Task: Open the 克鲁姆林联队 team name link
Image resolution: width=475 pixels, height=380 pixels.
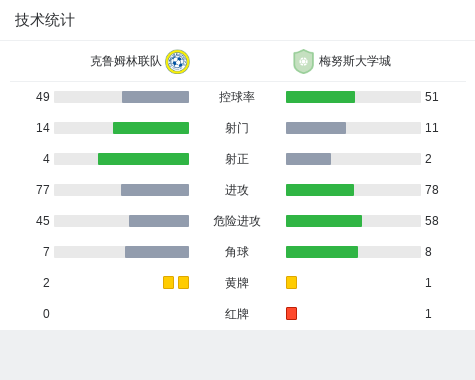Action: (x=126, y=61)
